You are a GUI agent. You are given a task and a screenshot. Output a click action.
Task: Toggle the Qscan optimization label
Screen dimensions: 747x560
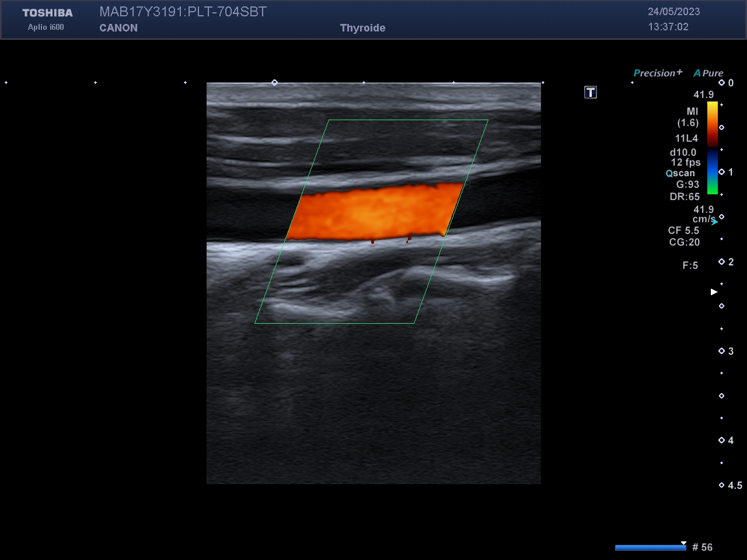tap(680, 173)
